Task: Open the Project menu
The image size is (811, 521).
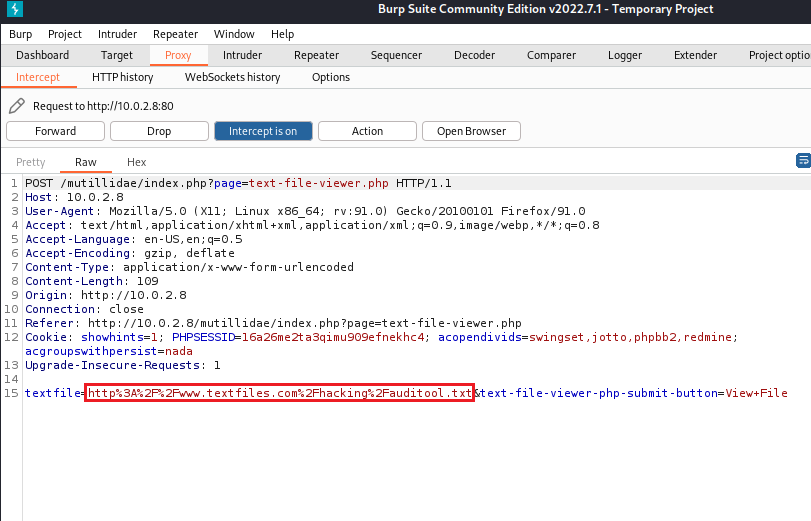Action: tap(65, 34)
